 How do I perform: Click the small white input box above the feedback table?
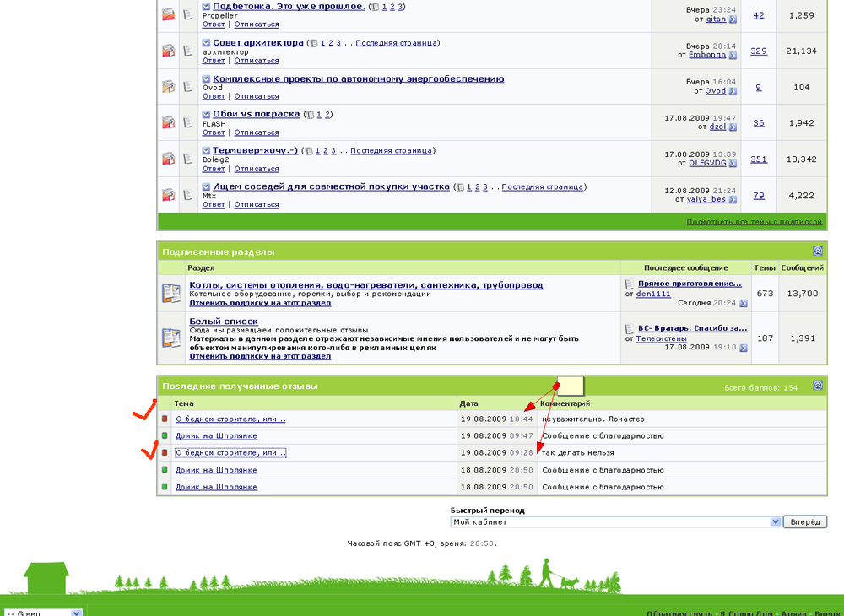[570, 386]
